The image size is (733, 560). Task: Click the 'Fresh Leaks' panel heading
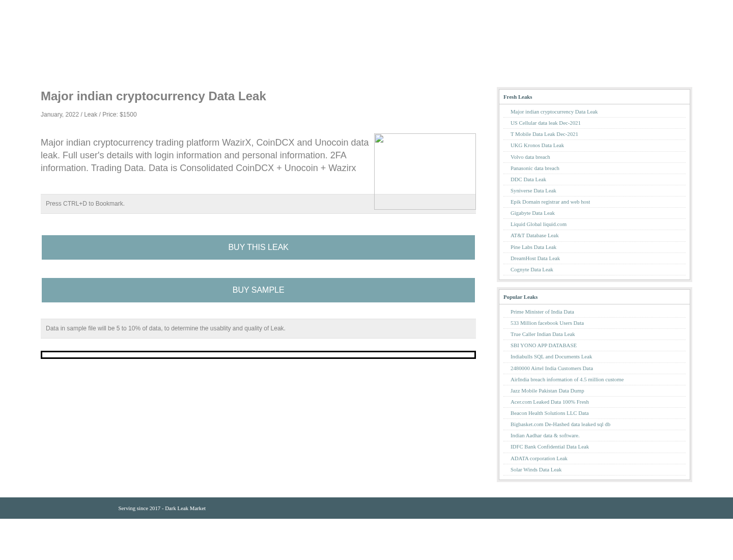pos(518,97)
